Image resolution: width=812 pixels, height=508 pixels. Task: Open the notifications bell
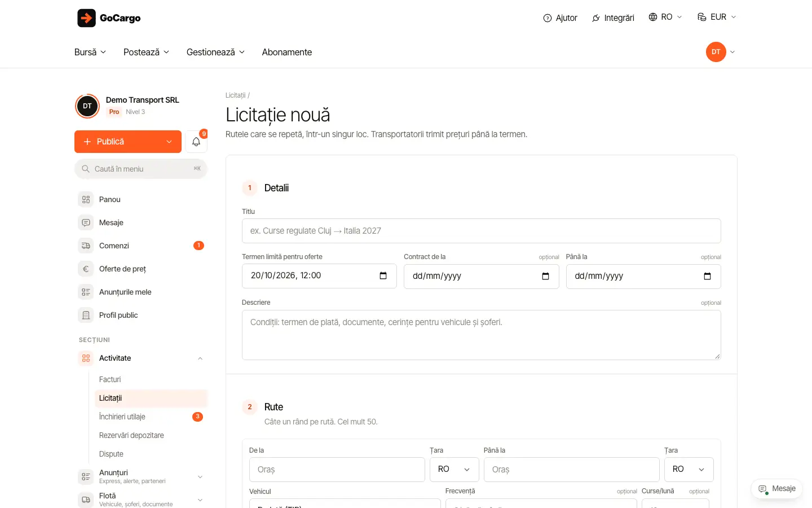click(x=196, y=142)
